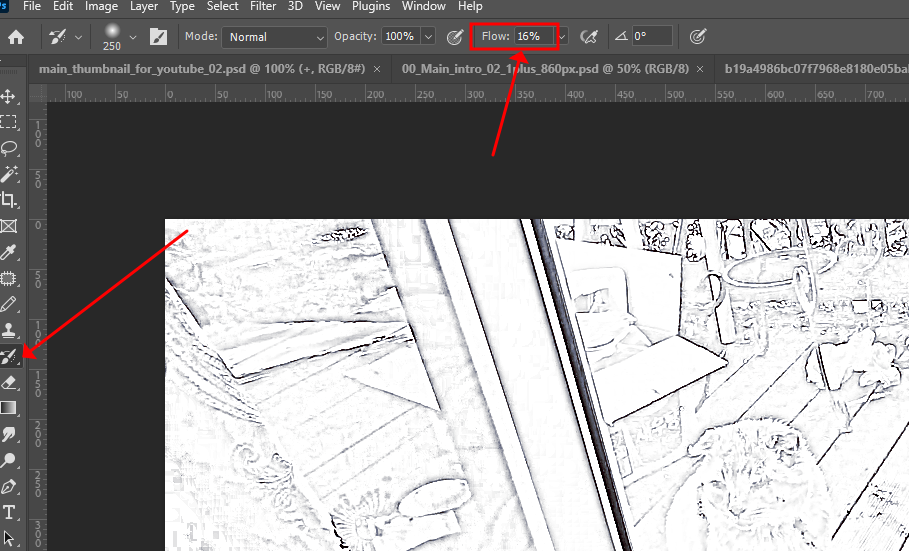Select the Pencil tool
Screen dimensions: 909x551
click(x=8, y=304)
